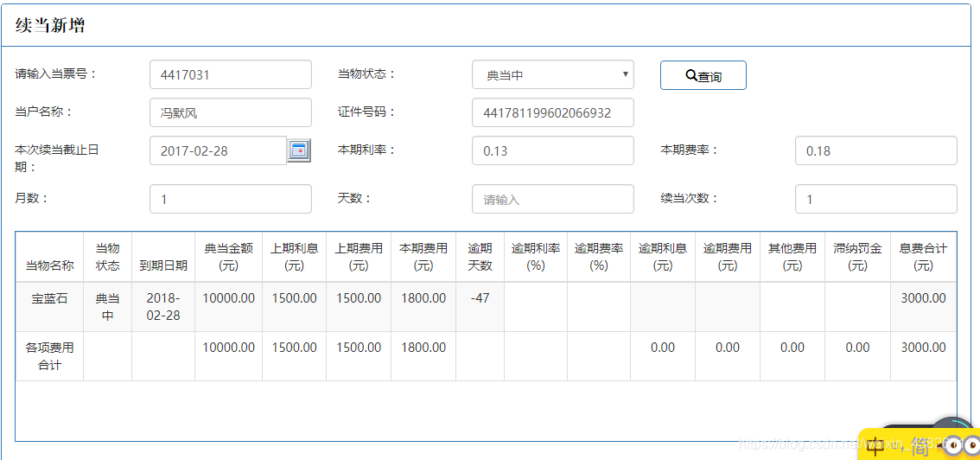Click the 本期费用(元) column header
Image resolution: width=980 pixels, height=460 pixels.
423,257
